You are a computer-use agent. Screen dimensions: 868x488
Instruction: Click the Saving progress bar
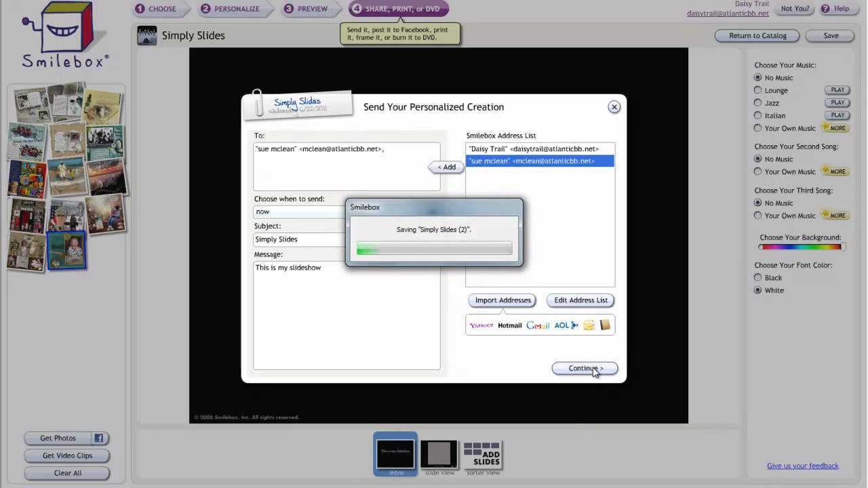[434, 249]
